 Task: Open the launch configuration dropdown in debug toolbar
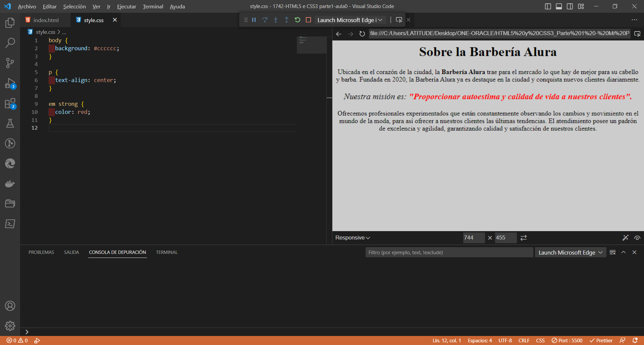[350, 20]
